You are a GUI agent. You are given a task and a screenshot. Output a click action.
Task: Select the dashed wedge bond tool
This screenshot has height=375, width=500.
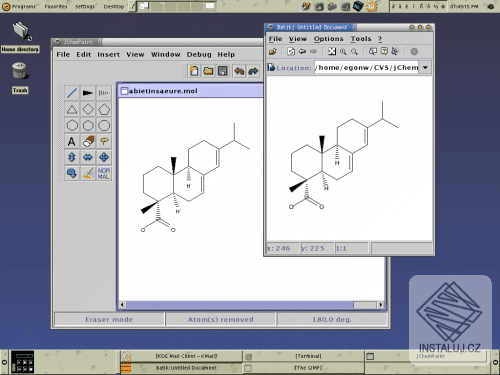[104, 93]
